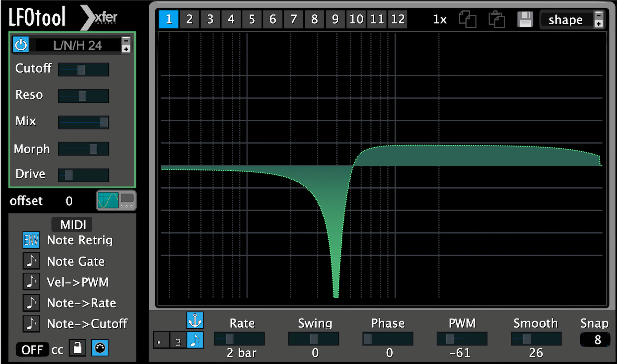Copy the current LFO shape

[x=467, y=20]
